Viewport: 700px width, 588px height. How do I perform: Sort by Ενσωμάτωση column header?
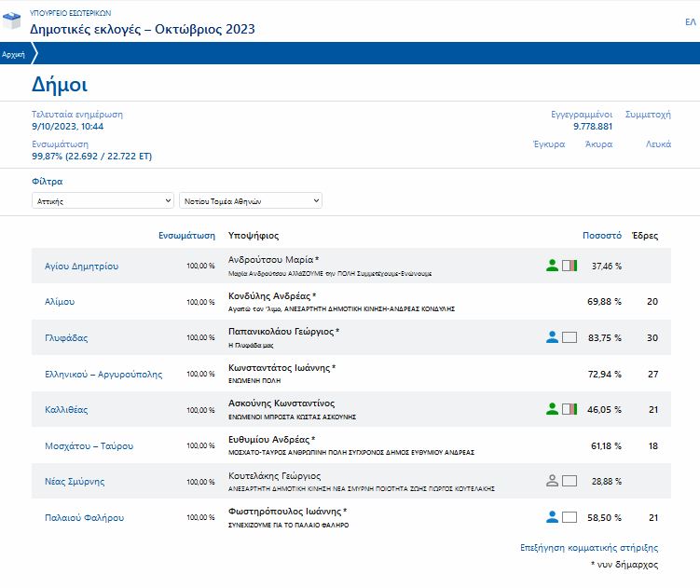pyautogui.click(x=186, y=236)
